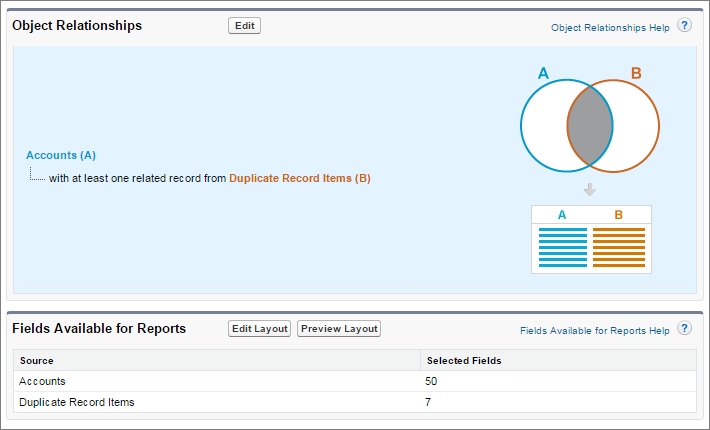The height and width of the screenshot is (430, 710).
Task: Open Fields Available for Reports Help link
Action: (x=595, y=331)
